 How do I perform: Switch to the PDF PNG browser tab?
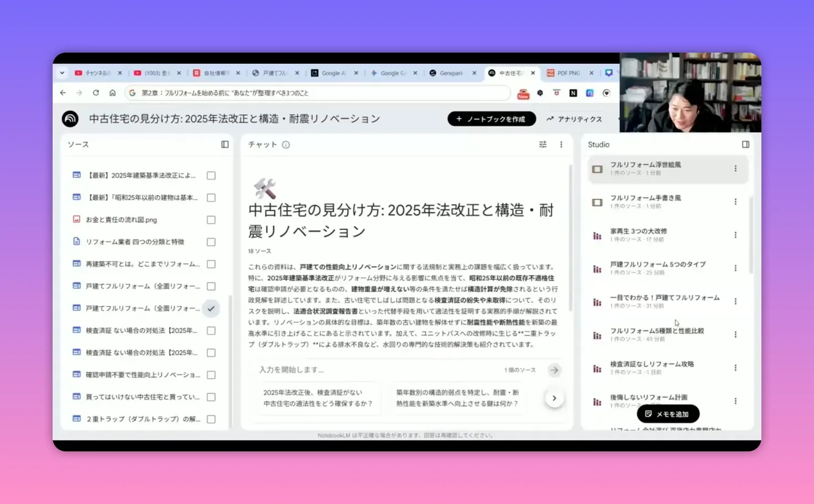568,73
